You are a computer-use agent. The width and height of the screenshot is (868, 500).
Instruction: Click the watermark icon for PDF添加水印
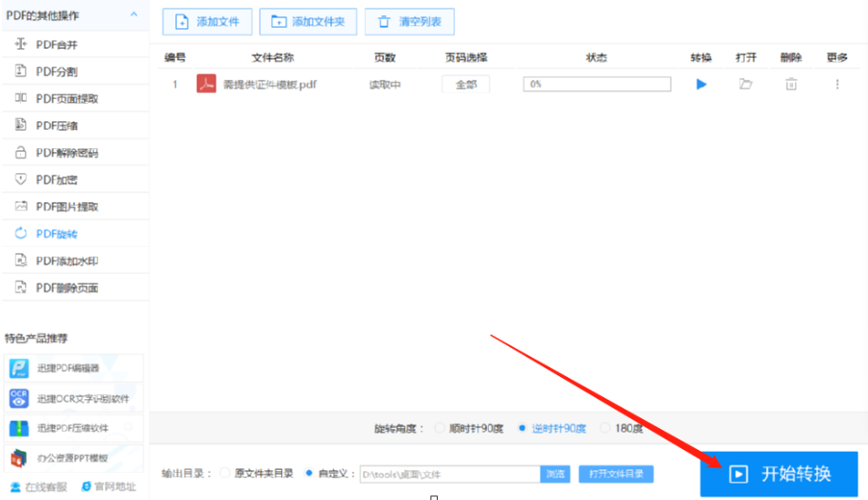pos(20,260)
